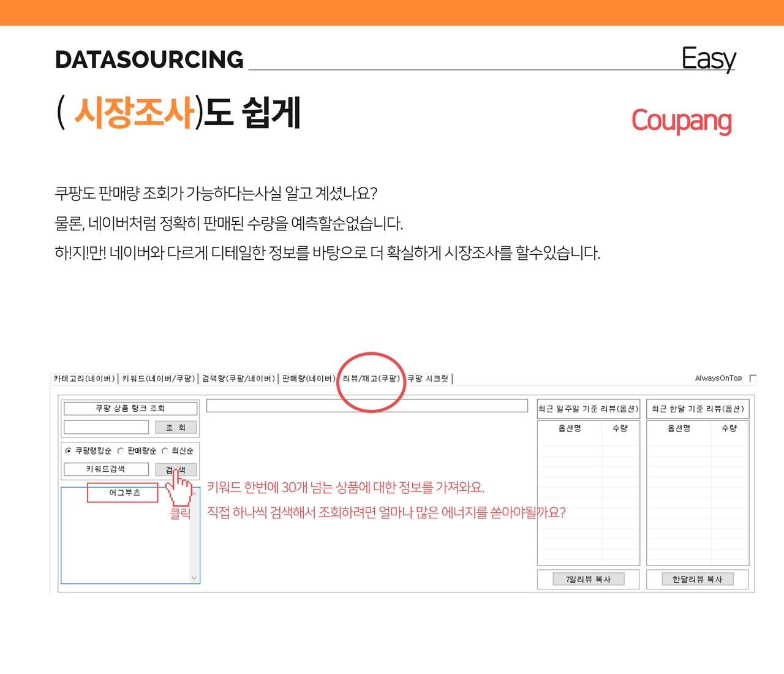This screenshot has height=674, width=784.
Task: Select 어그부츠 in the keyword list
Action: pyautogui.click(x=124, y=493)
